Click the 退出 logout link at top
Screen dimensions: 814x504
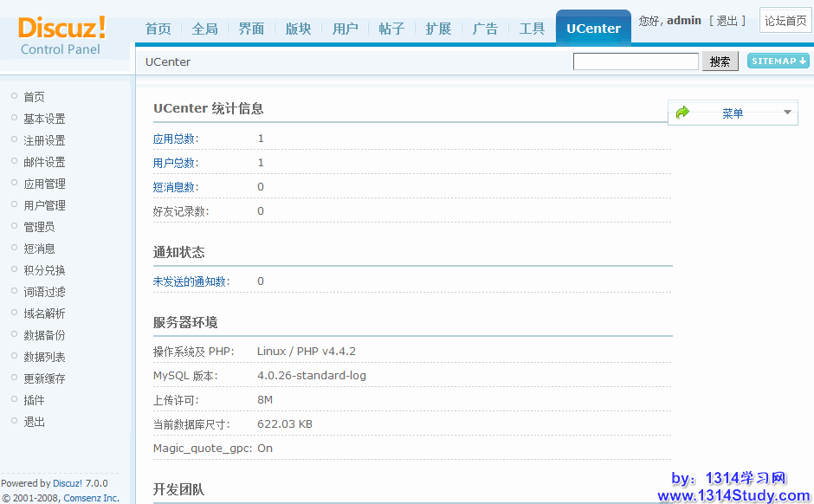(x=727, y=21)
